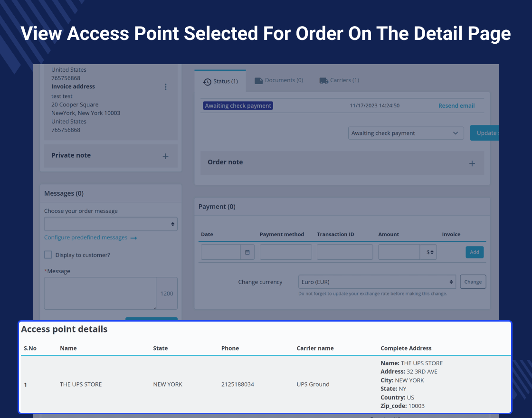
Task: Click the Change currency button
Action: pos(473,282)
